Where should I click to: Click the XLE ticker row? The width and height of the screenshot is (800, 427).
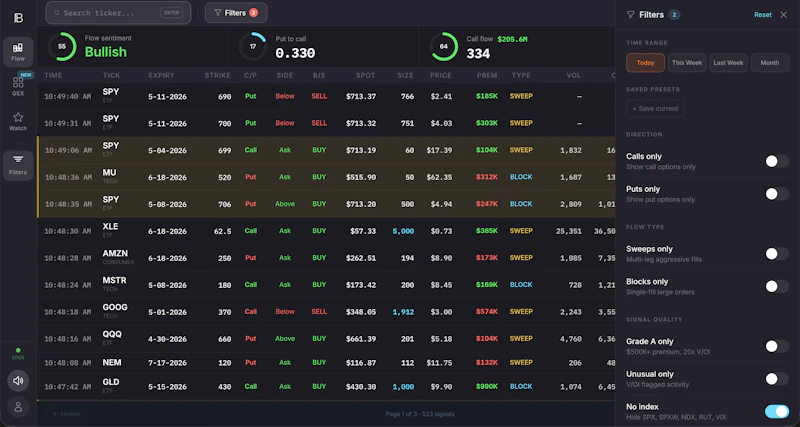point(327,231)
